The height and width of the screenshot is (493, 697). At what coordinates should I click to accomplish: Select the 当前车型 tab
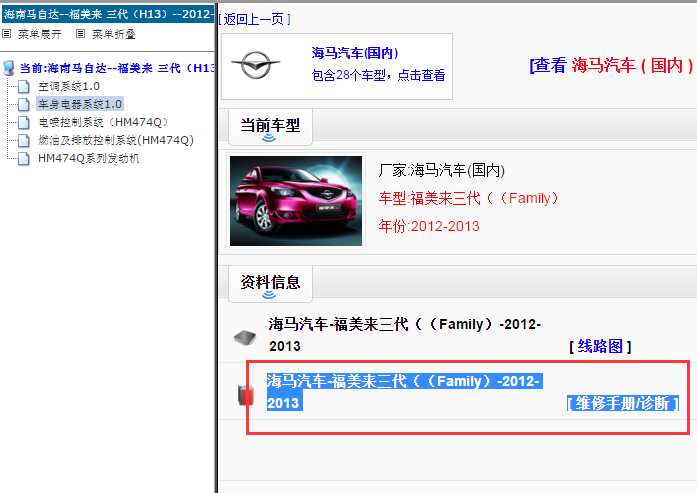coord(270,126)
